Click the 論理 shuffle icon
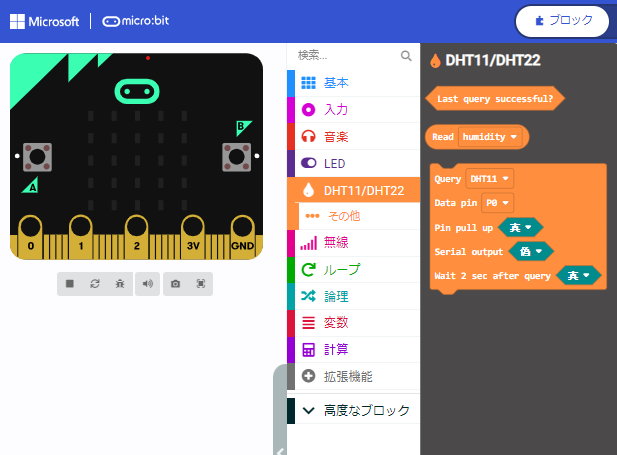Viewport: 617px width, 455px height. [308, 296]
